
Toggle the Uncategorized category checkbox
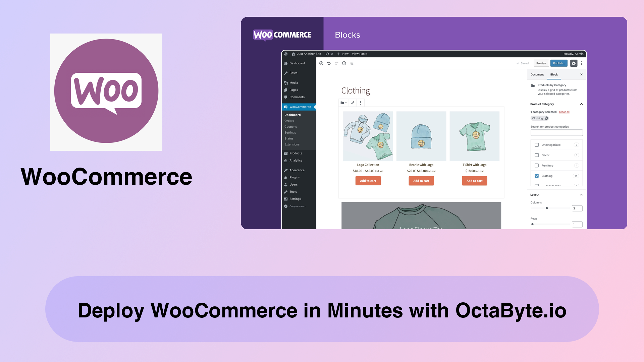point(537,144)
